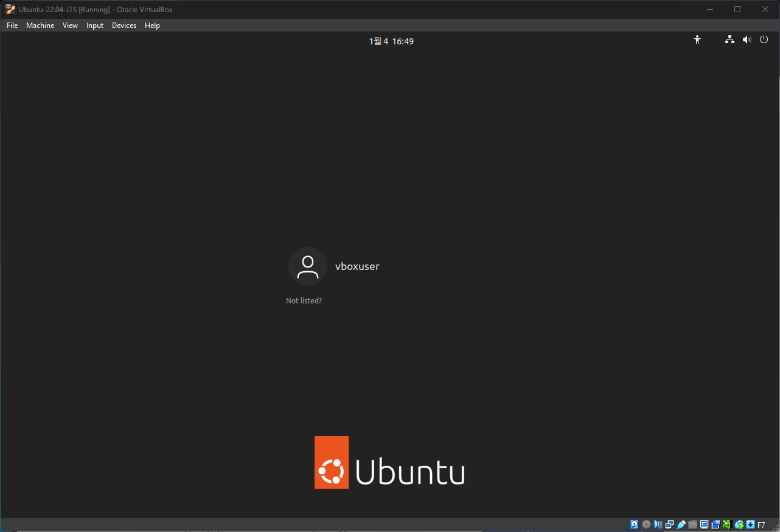Screen dimensions: 780x532
Task: Click the network adapter indicator in status bar
Action: coord(669,525)
